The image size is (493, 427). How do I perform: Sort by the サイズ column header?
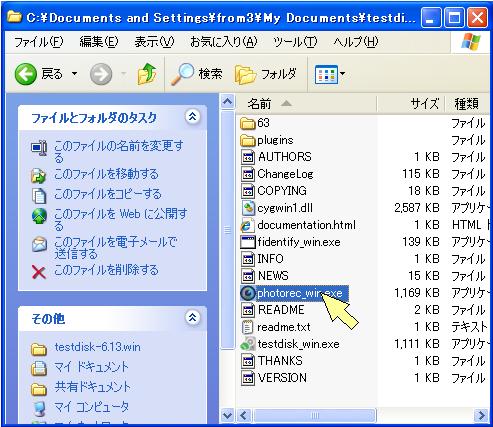coord(411,104)
